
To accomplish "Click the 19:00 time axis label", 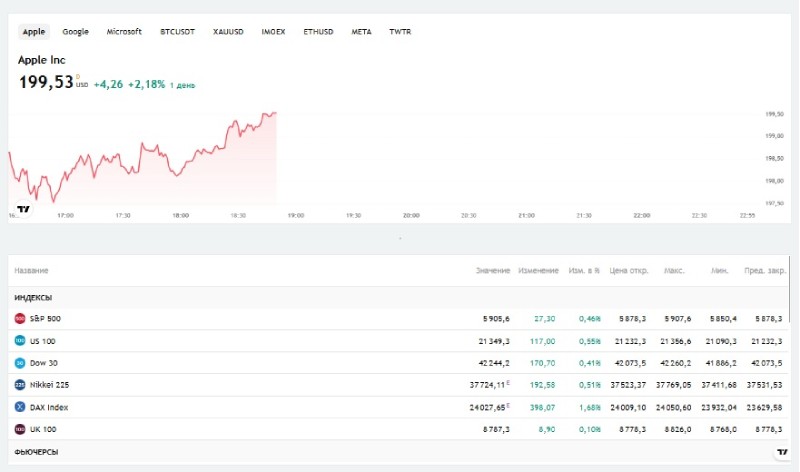I will click(x=296, y=215).
